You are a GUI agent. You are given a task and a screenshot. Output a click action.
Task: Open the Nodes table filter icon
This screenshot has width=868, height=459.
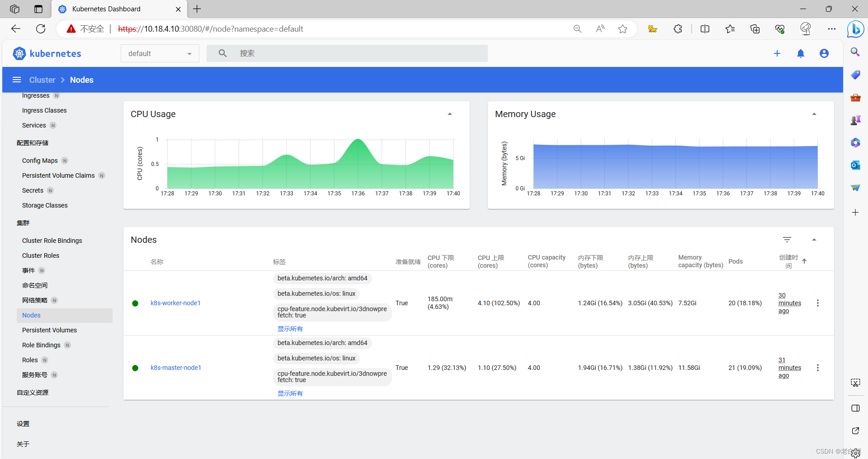click(x=787, y=240)
